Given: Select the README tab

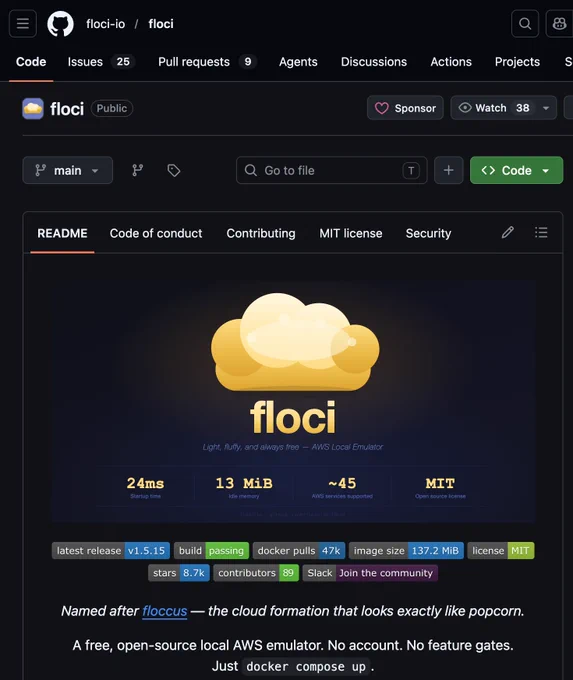Looking at the screenshot, I should click(62, 233).
